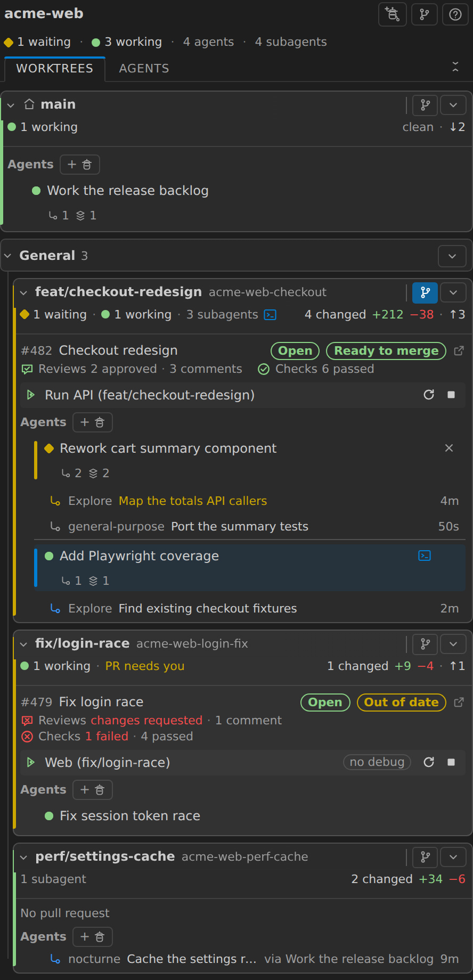This screenshot has height=980, width=473.
Task: Stop Web (fix/login-race) configuration
Action: 451,762
